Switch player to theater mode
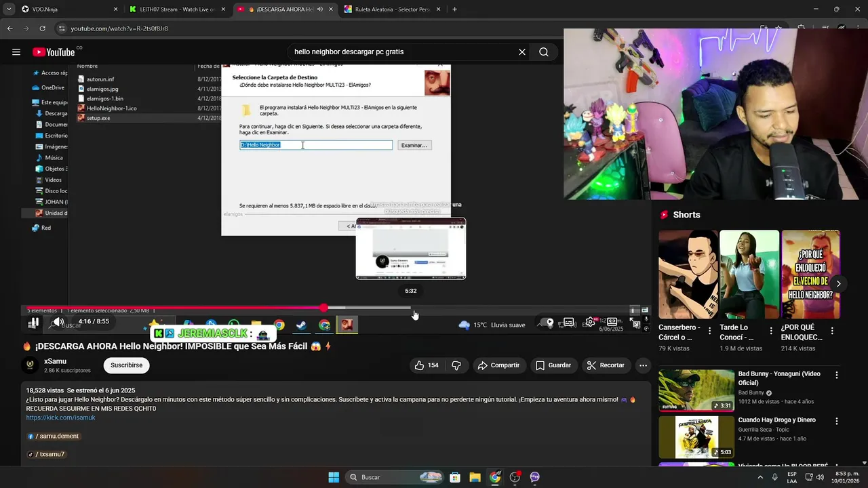This screenshot has width=868, height=488. [612, 322]
